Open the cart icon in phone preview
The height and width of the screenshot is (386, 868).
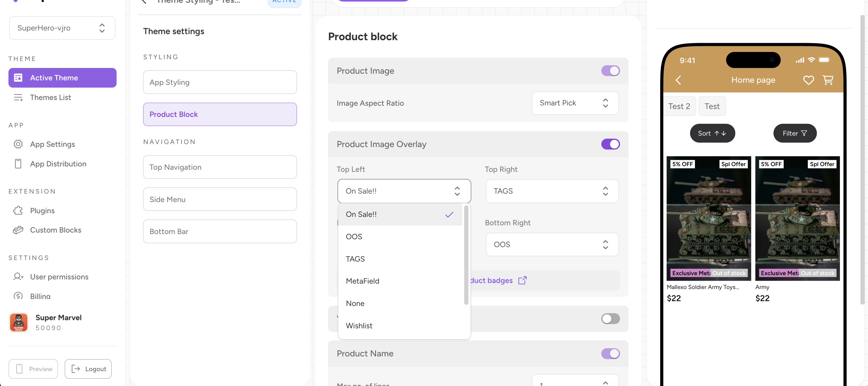pos(828,80)
